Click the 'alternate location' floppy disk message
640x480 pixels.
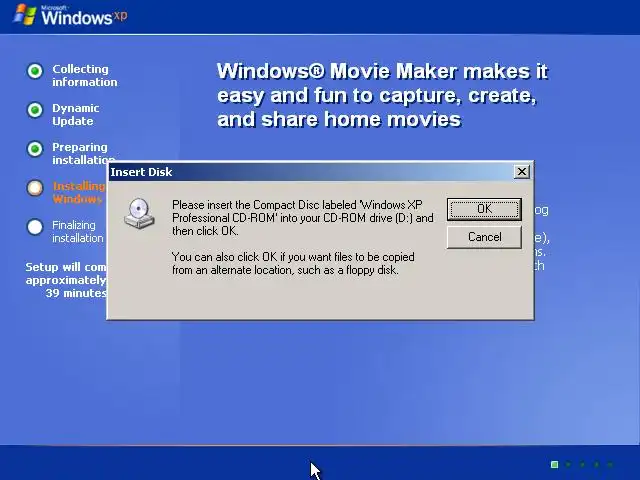(293, 263)
